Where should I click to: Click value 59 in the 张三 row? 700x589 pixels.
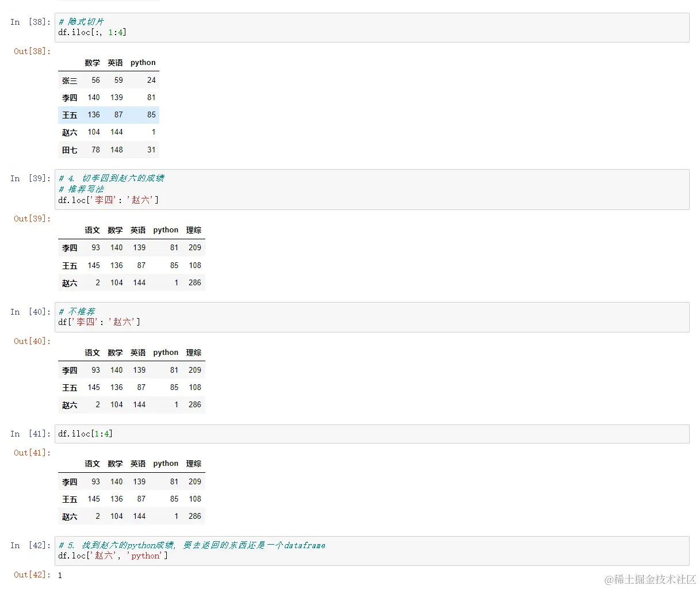[118, 81]
